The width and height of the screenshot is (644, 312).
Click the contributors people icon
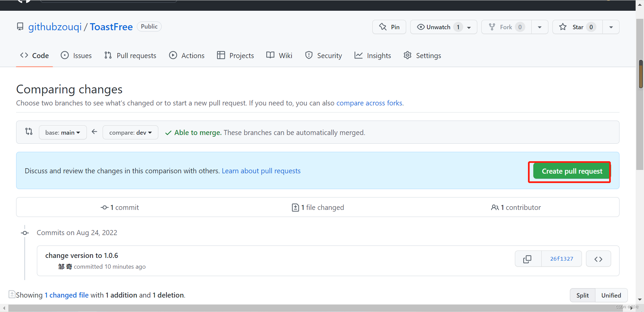[495, 208]
